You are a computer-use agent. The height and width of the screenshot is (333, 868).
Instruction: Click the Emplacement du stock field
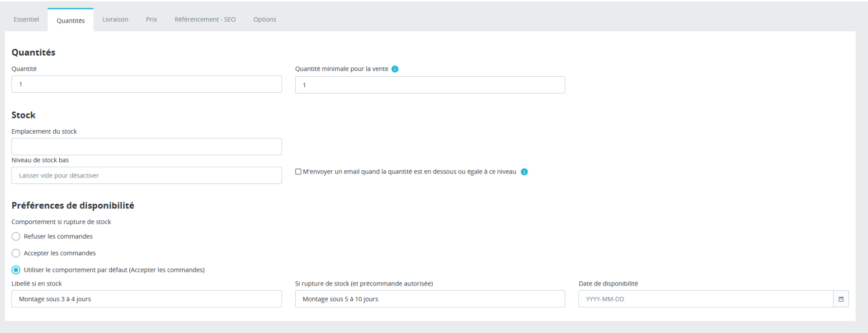[146, 147]
